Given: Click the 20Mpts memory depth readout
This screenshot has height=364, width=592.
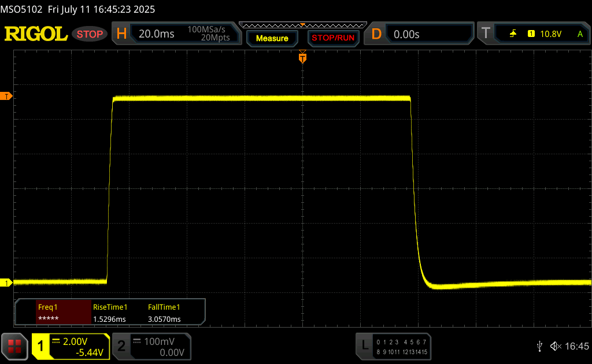Looking at the screenshot, I should point(215,38).
